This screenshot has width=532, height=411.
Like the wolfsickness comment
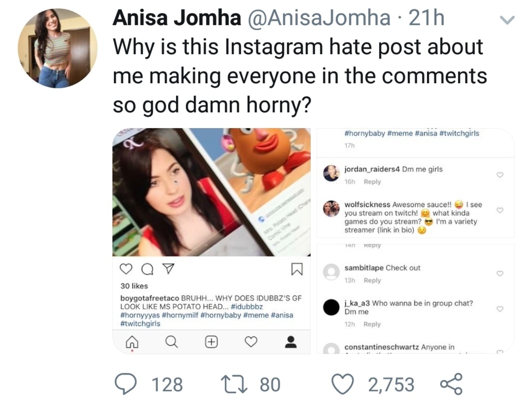(x=500, y=210)
